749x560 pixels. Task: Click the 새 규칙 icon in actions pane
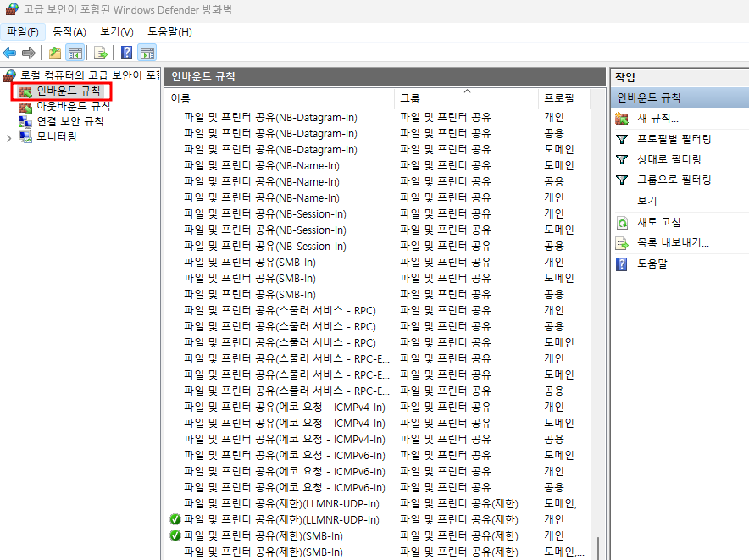pyautogui.click(x=622, y=119)
